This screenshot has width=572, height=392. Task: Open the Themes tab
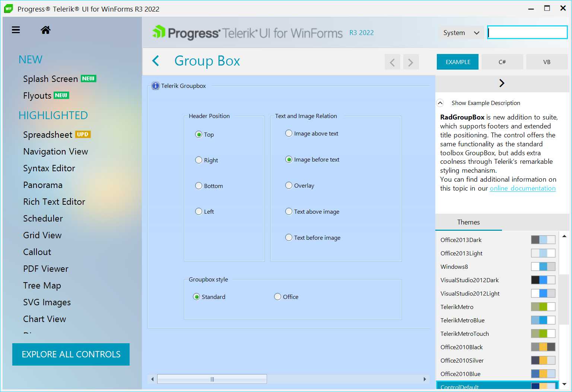(x=468, y=222)
